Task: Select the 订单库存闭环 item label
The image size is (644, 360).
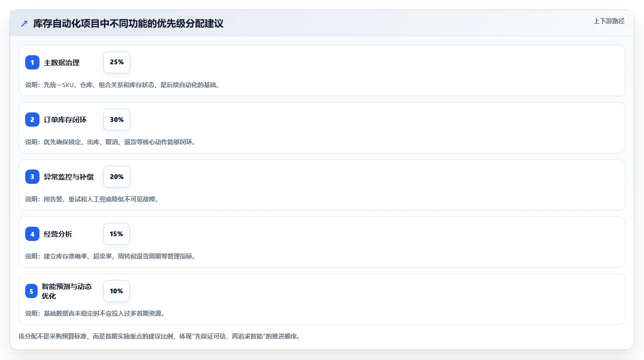Action: [x=65, y=120]
